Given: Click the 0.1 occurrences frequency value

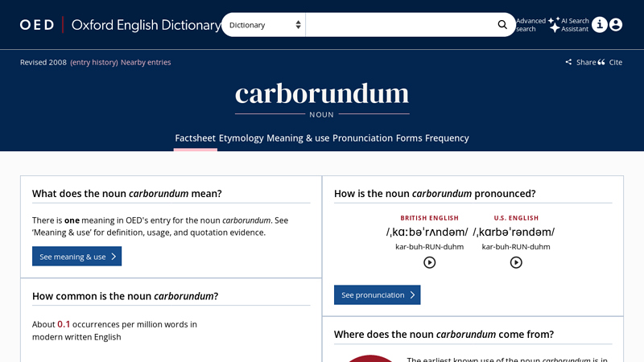Looking at the screenshot, I should (x=64, y=324).
